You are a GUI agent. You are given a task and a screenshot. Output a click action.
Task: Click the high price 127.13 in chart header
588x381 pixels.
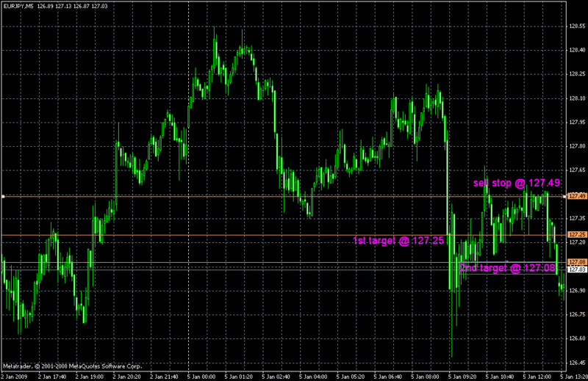(x=62, y=7)
